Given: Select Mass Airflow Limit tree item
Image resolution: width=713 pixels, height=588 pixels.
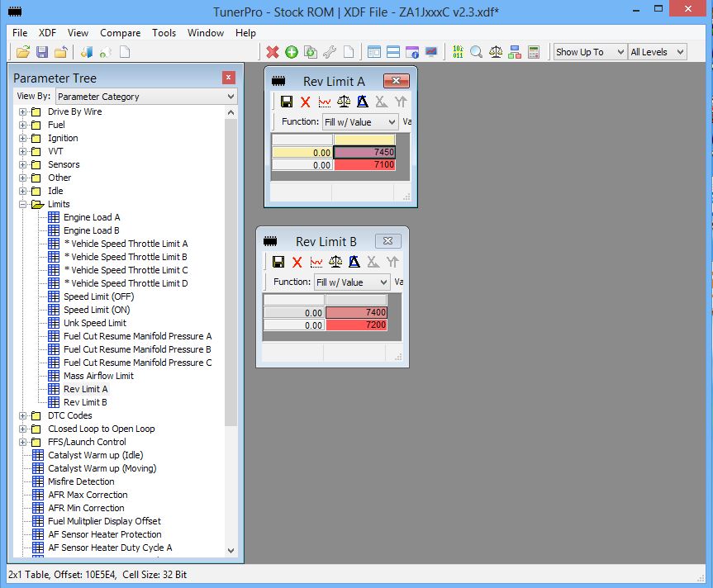Looking at the screenshot, I should pyautogui.click(x=98, y=377).
